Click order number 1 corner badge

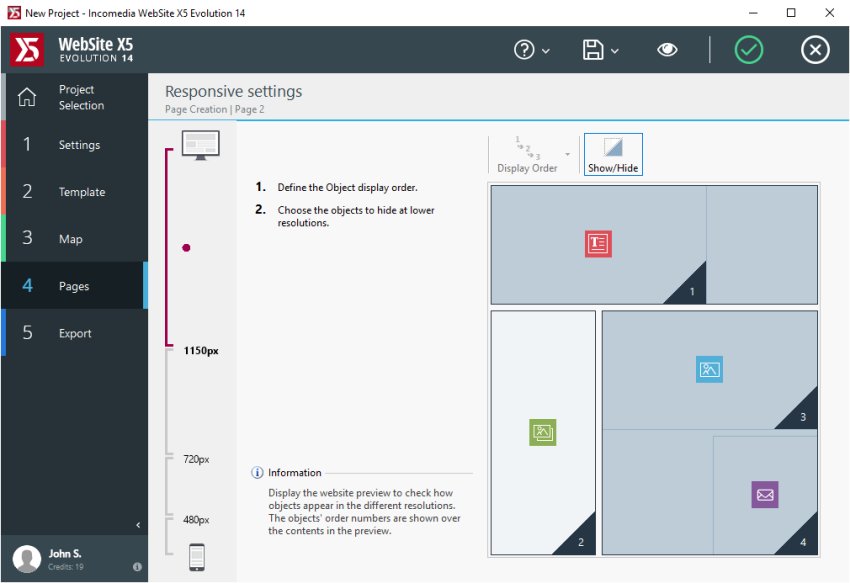point(692,291)
